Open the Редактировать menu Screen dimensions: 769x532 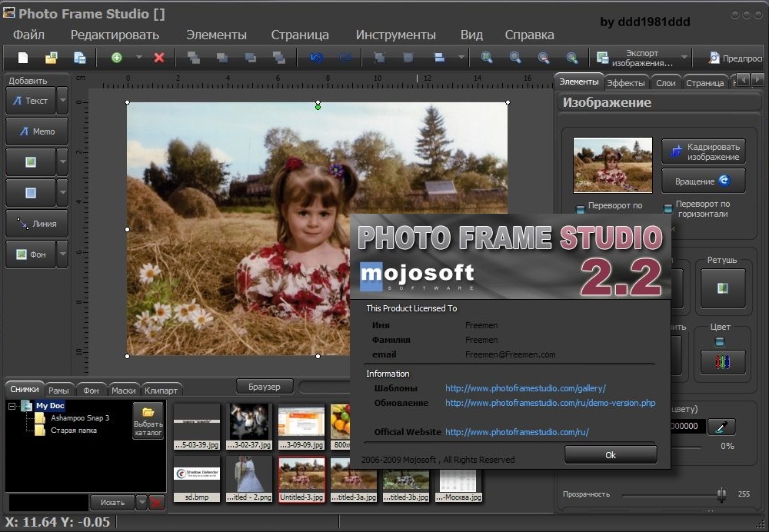(x=115, y=35)
